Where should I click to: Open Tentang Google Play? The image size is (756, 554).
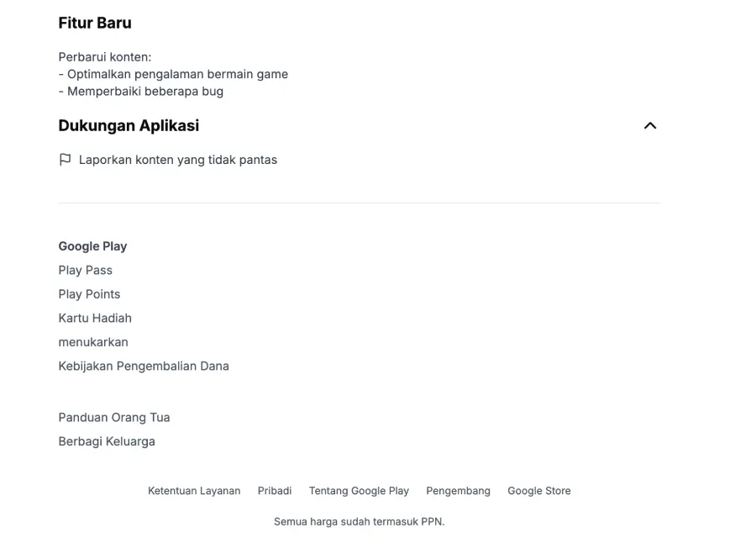click(359, 491)
